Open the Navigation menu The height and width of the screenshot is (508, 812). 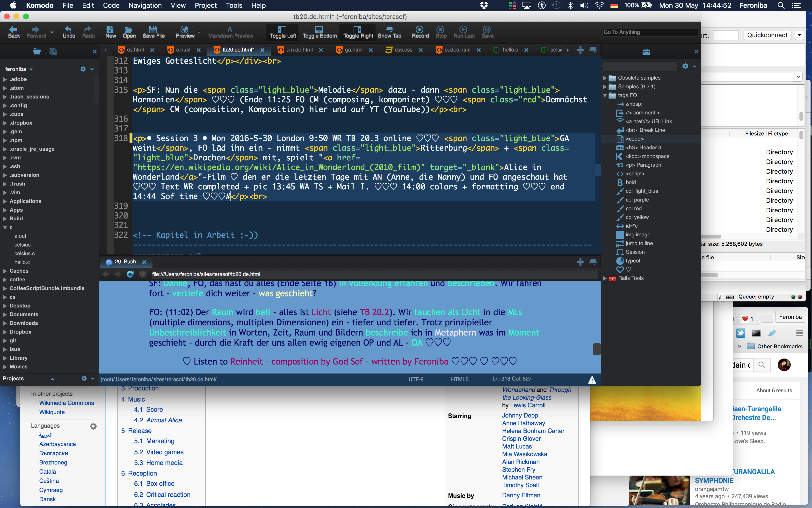(145, 5)
